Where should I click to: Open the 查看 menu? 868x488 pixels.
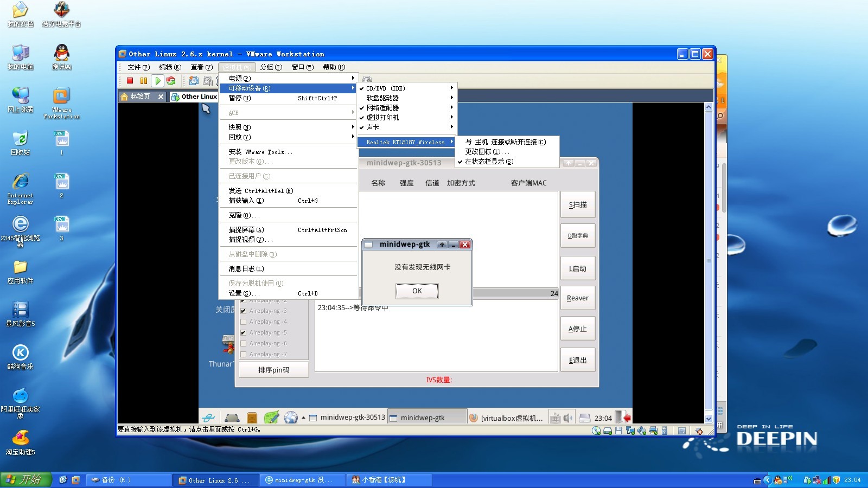[201, 67]
